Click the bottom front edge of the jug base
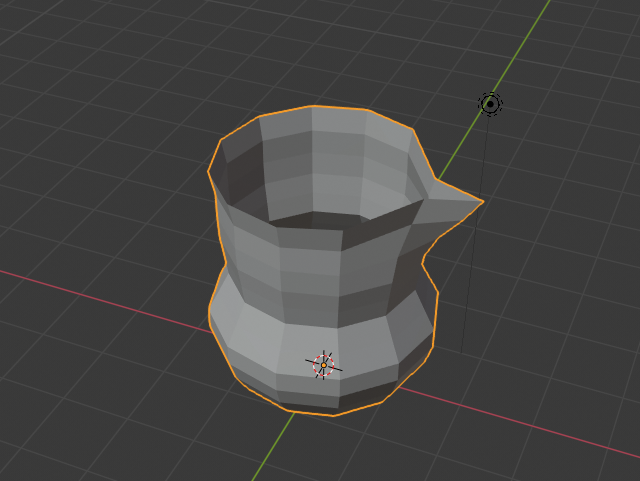 click(x=330, y=412)
